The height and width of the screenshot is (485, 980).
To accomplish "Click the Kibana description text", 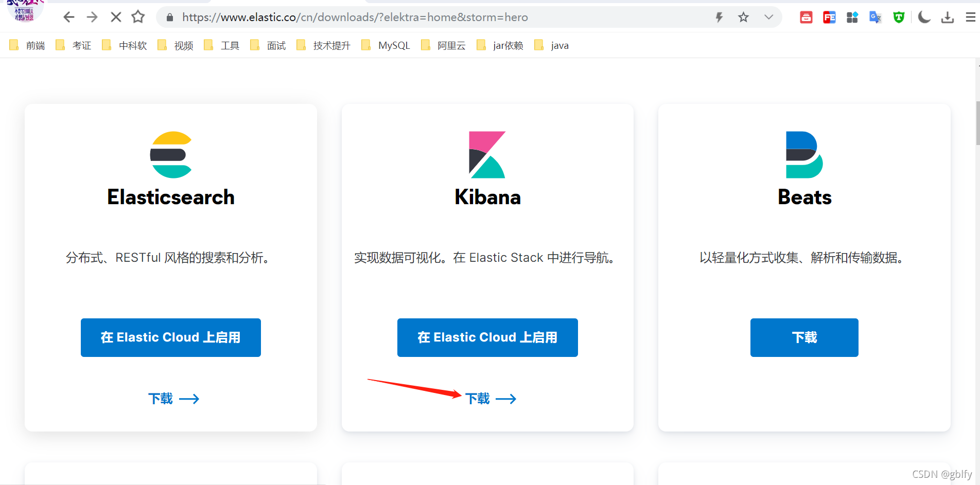I will point(484,258).
